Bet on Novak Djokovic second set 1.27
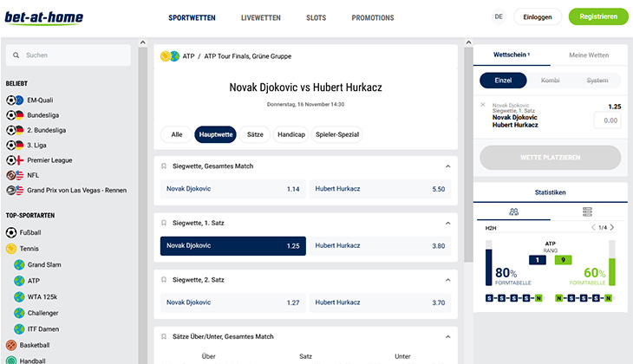The height and width of the screenshot is (364, 633). (233, 302)
